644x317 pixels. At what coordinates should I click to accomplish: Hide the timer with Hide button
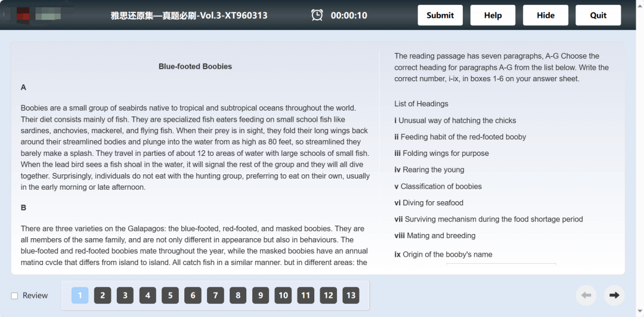click(x=546, y=15)
